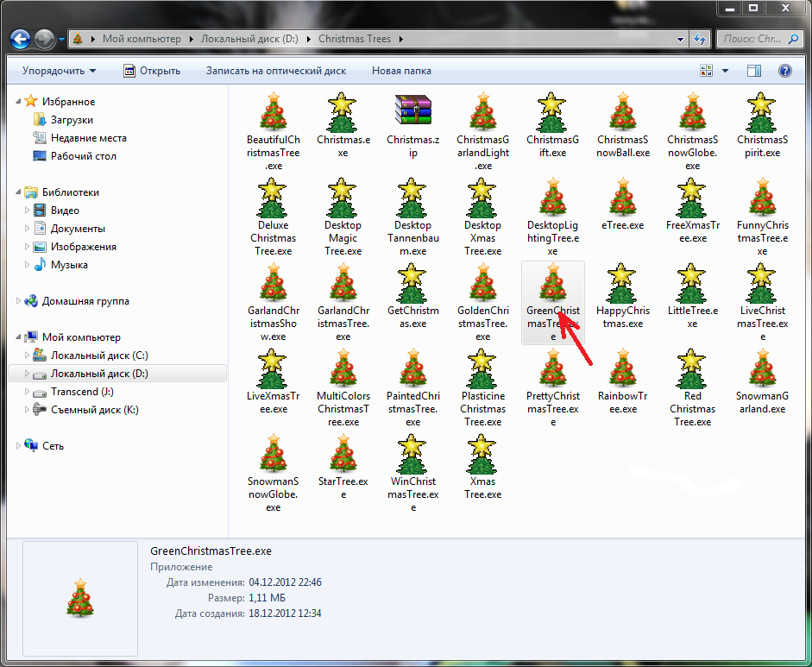Select the RainbowTree.exe icon

point(622,368)
